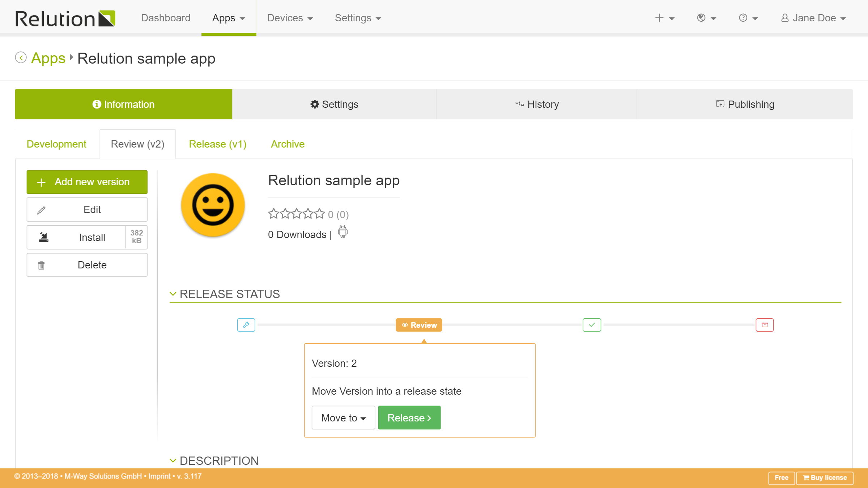This screenshot has height=488, width=868.
Task: Open the Apps navigation dropdown
Action: [x=229, y=18]
